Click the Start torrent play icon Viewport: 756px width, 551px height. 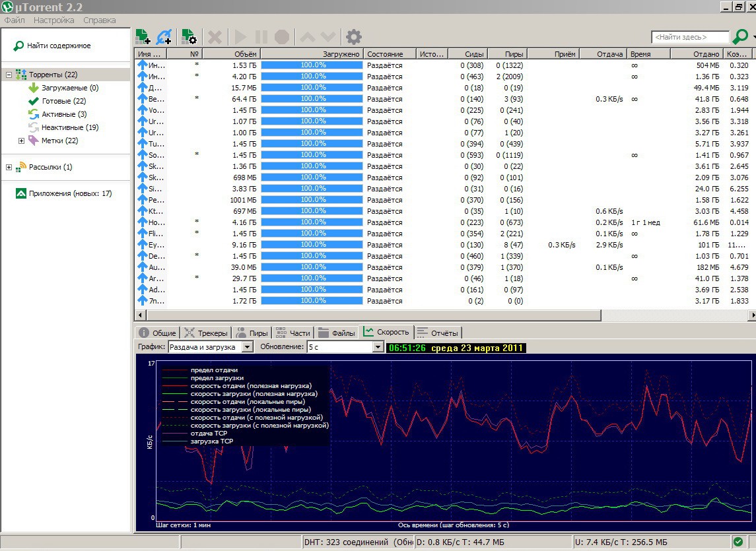tap(240, 37)
